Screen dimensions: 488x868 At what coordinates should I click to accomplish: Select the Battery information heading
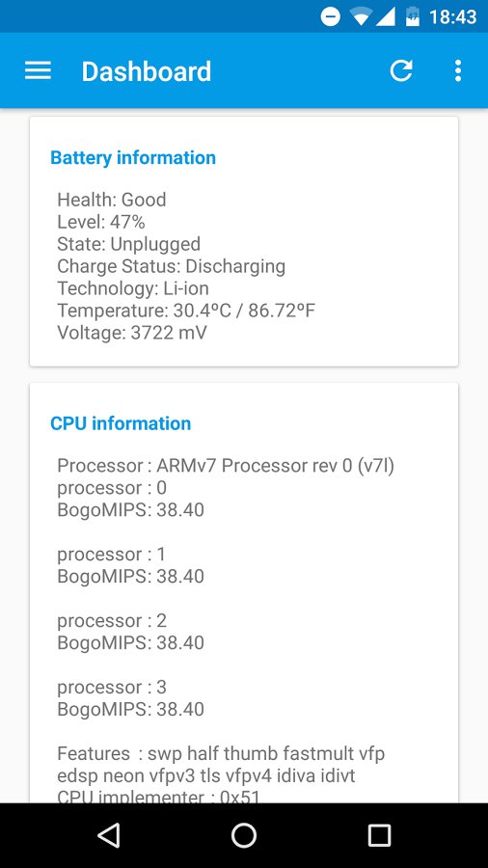click(x=133, y=158)
